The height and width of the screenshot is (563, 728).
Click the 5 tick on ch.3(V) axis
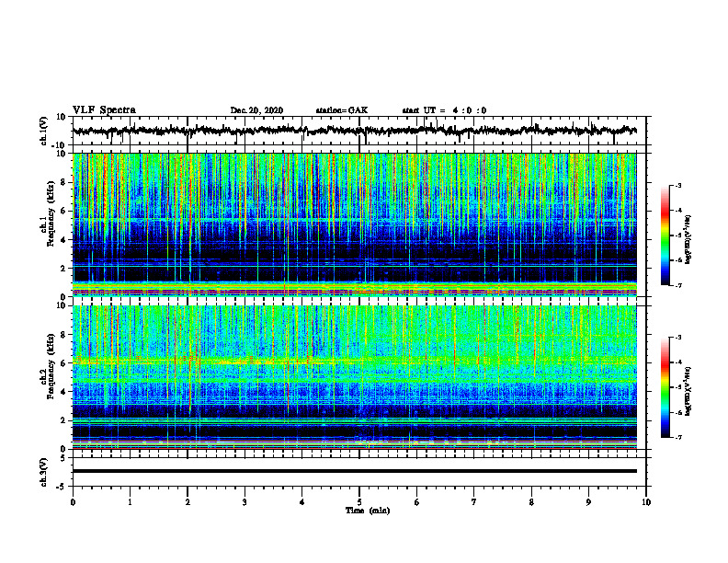click(x=64, y=458)
